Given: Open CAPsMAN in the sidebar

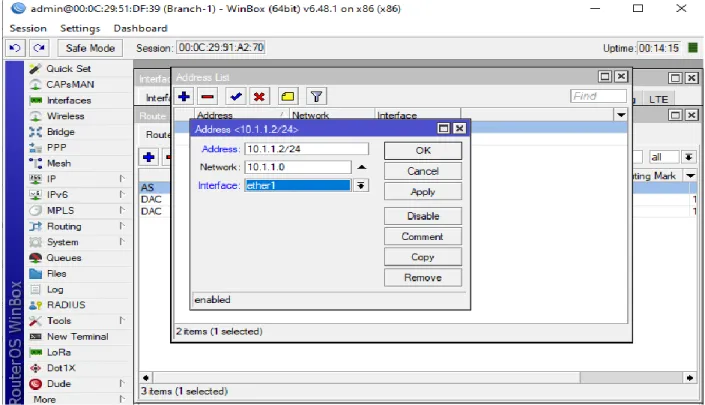Looking at the screenshot, I should 70,85.
